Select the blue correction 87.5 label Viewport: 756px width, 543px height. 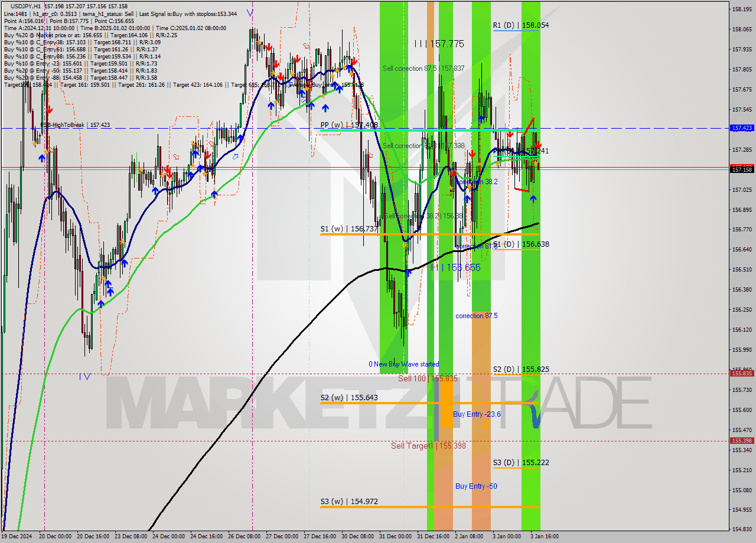point(477,316)
